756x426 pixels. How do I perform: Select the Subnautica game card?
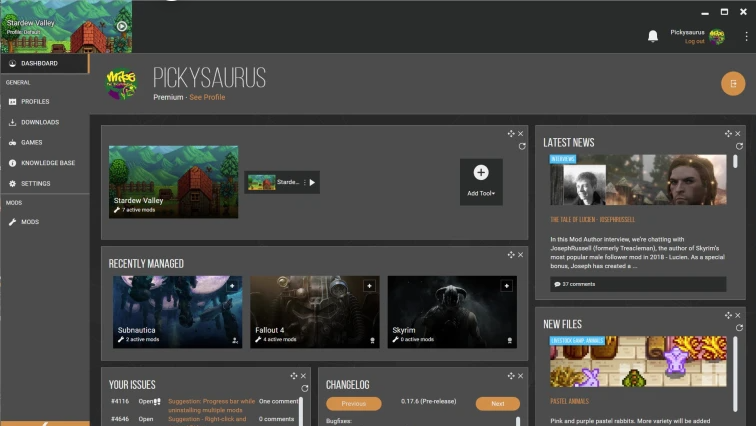click(177, 312)
